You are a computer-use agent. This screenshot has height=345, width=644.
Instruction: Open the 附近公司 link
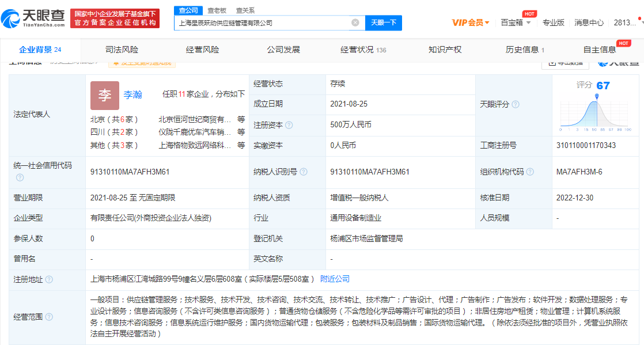335,279
